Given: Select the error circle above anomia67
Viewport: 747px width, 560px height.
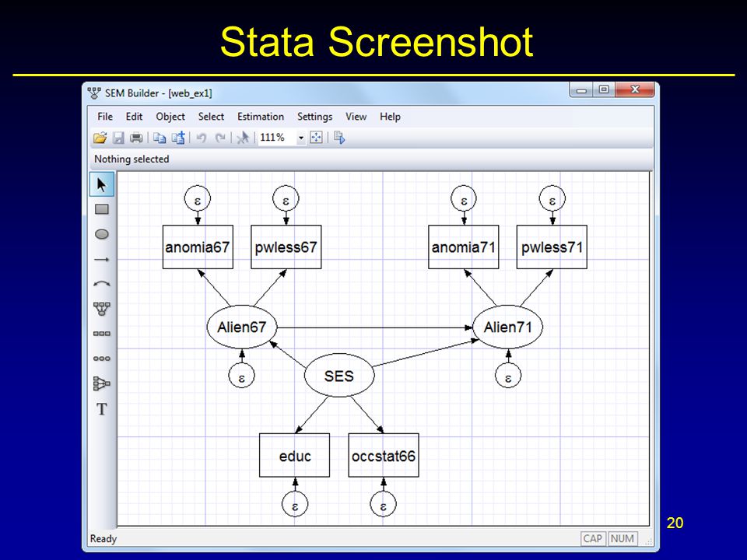Looking at the screenshot, I should pos(198,199).
